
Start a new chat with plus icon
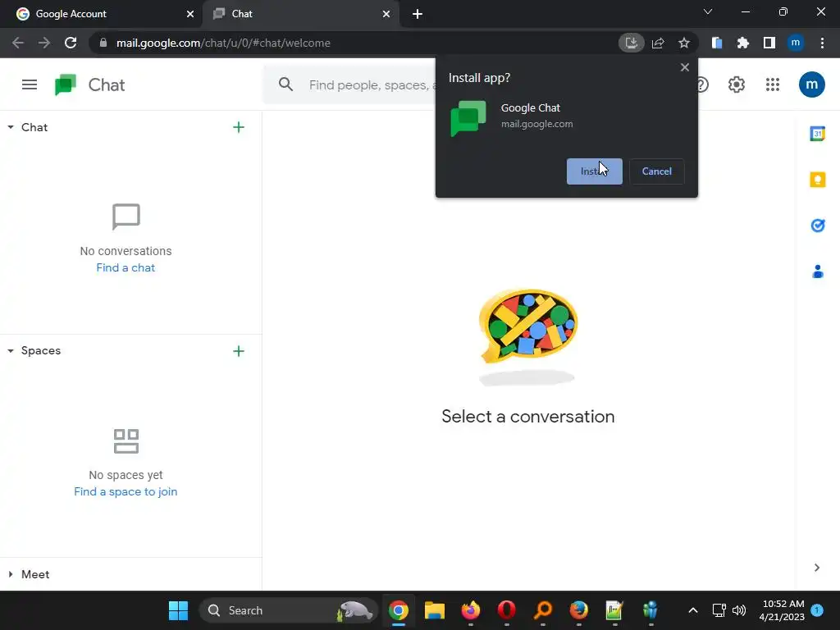click(x=239, y=127)
